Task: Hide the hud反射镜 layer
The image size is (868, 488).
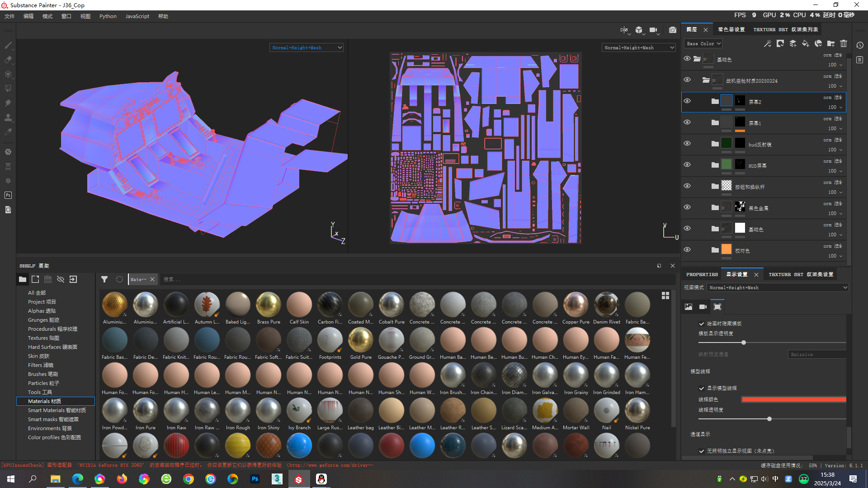Action: pyautogui.click(x=687, y=143)
